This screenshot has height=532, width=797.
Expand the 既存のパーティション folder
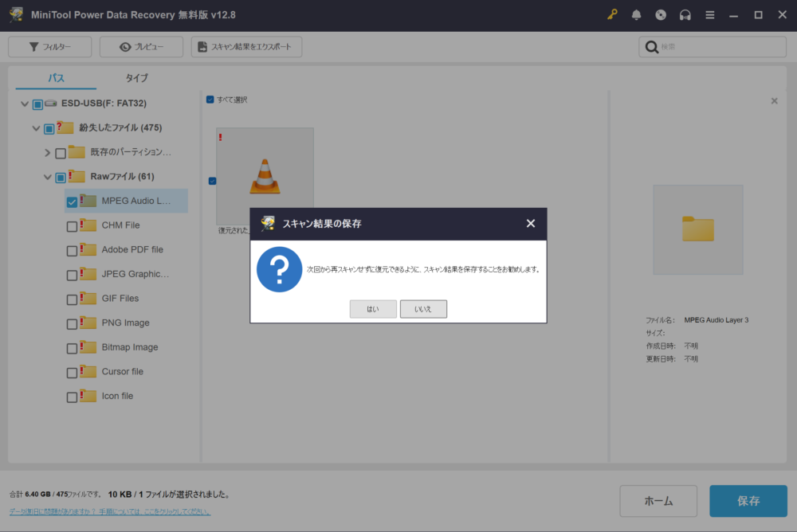coord(48,153)
